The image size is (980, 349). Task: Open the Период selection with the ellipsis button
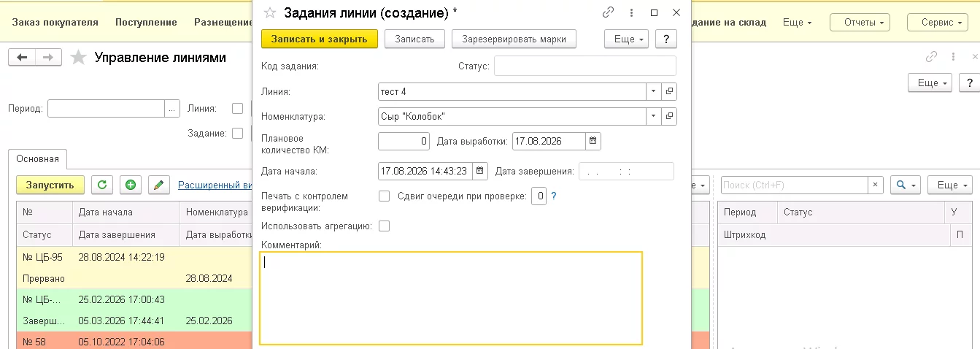172,108
